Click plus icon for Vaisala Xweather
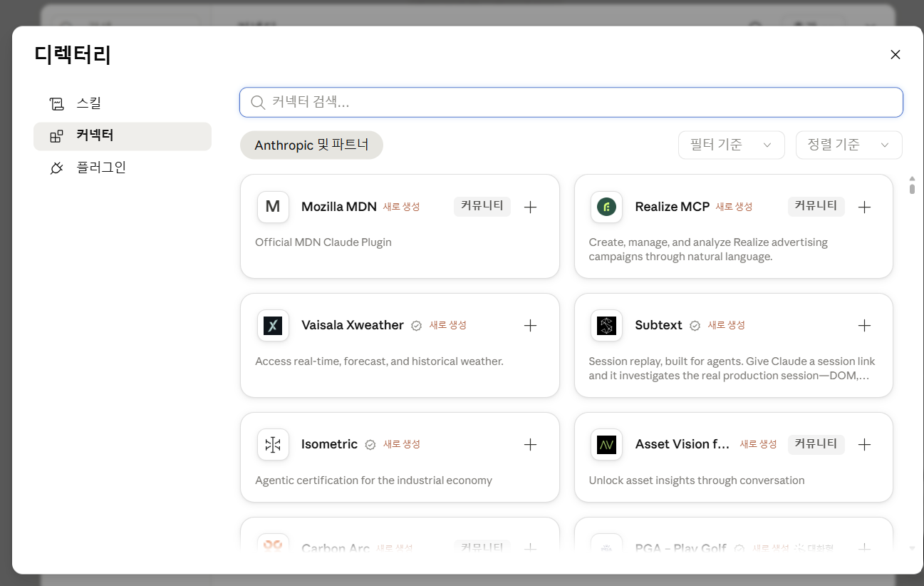924x586 pixels. click(x=530, y=326)
